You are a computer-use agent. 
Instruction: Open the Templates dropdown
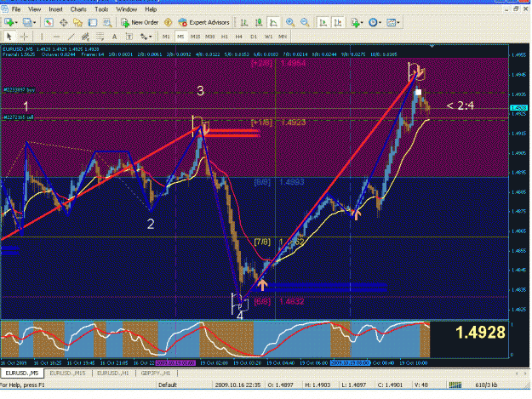(x=393, y=23)
